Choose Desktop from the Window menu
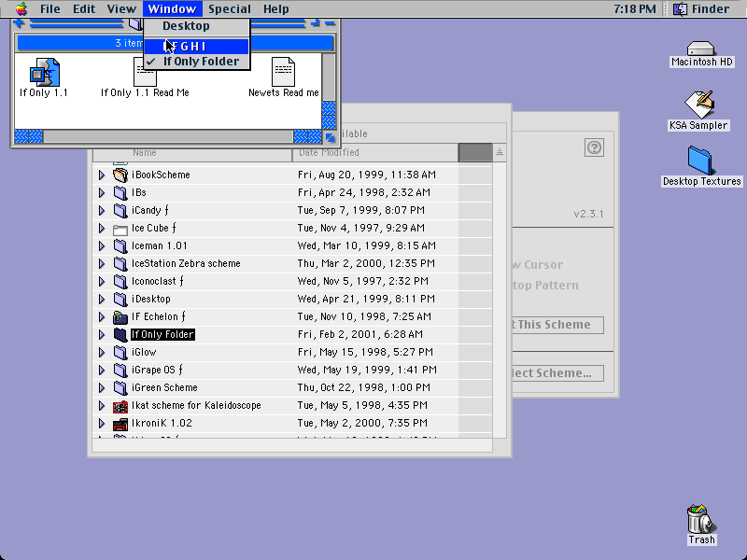This screenshot has width=747, height=560. pyautogui.click(x=196, y=26)
